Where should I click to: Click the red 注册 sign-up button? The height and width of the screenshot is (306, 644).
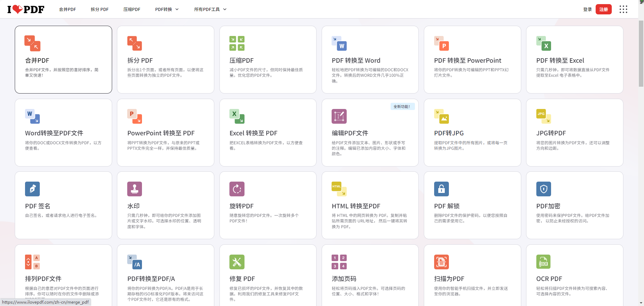click(x=603, y=9)
